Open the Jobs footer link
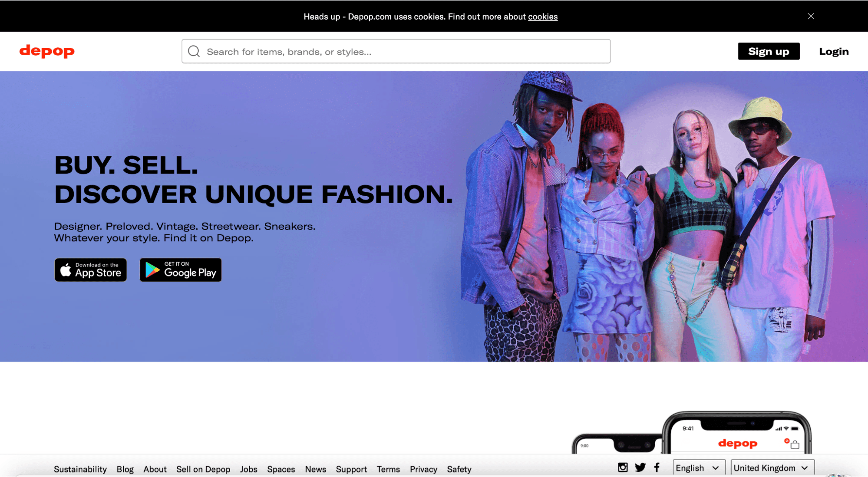 249,469
